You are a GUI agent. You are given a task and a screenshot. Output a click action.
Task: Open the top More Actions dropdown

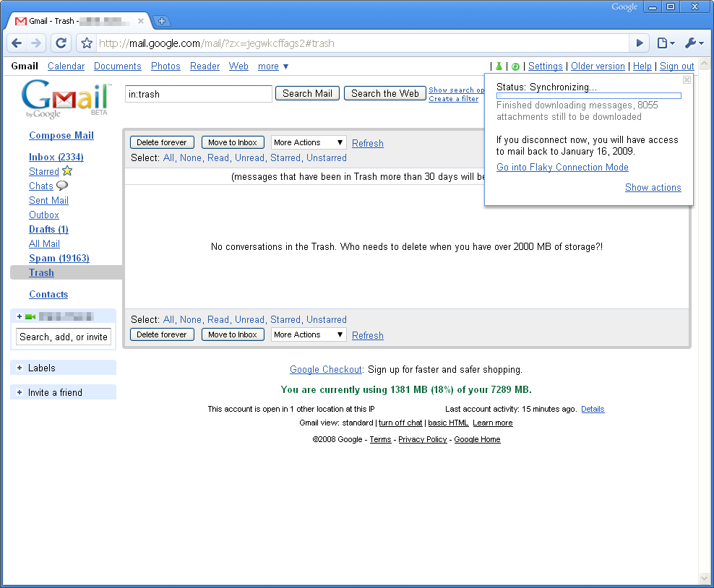[309, 142]
